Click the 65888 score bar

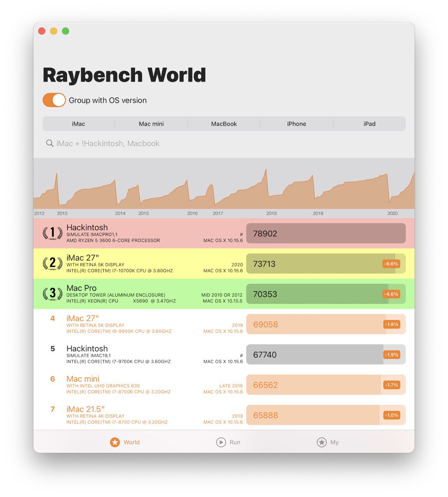326,415
